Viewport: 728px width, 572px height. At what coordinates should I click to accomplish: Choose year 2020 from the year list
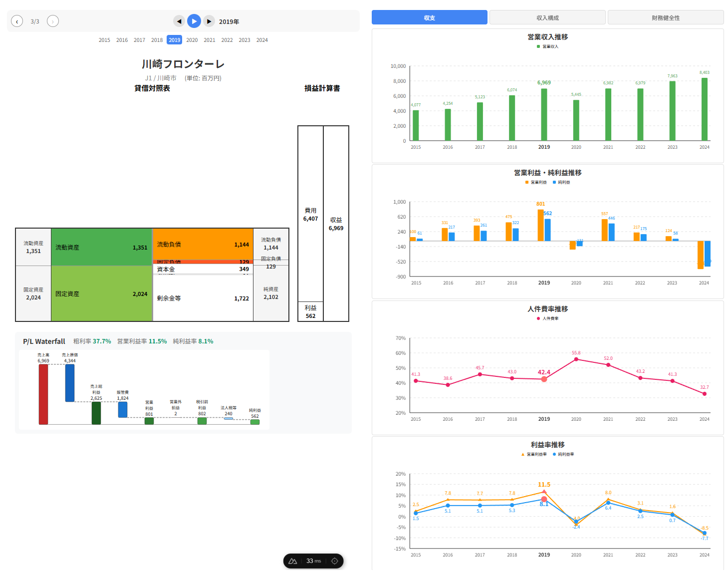pos(192,40)
